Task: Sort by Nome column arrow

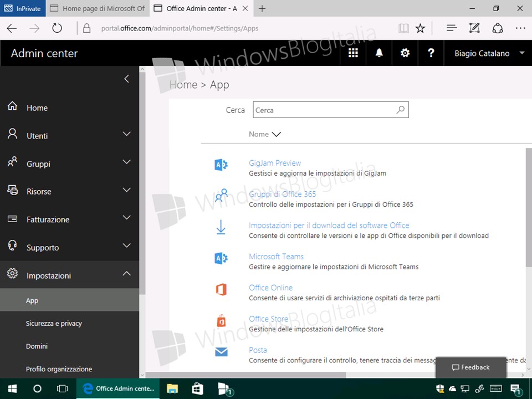Action: coord(276,134)
